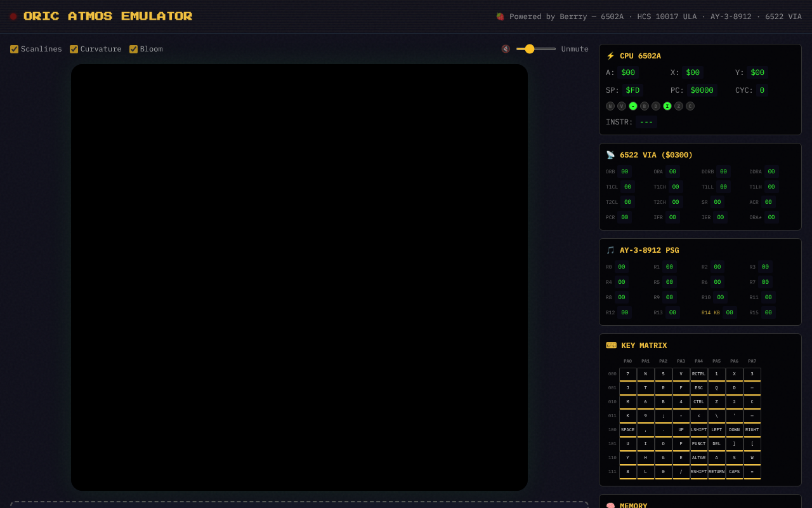Click the black emulator display screen

pos(299,277)
